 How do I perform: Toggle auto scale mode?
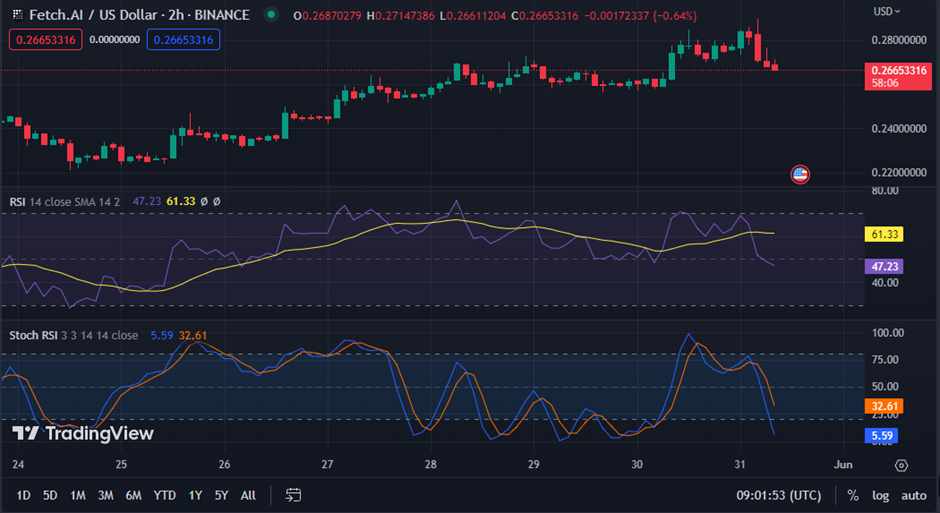click(914, 495)
